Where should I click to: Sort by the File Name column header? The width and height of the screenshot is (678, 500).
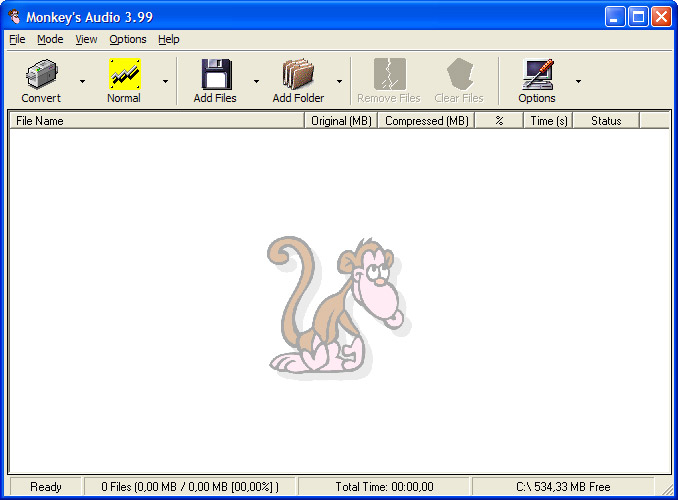(157, 121)
